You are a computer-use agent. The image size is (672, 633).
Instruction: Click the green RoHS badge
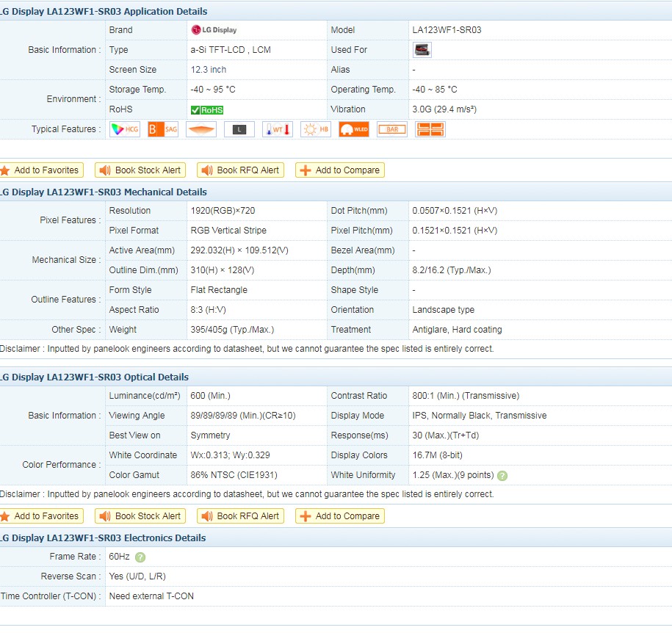coord(207,109)
